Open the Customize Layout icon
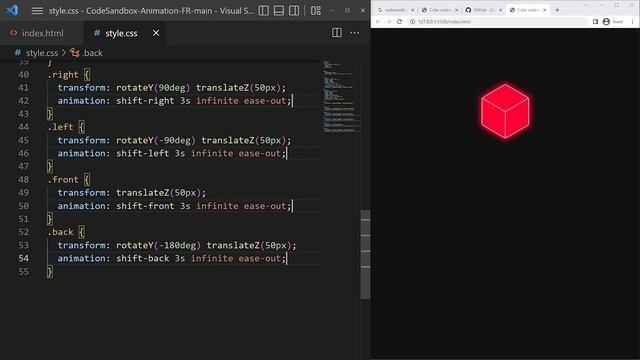This screenshot has width=640, height=360. (x=316, y=11)
